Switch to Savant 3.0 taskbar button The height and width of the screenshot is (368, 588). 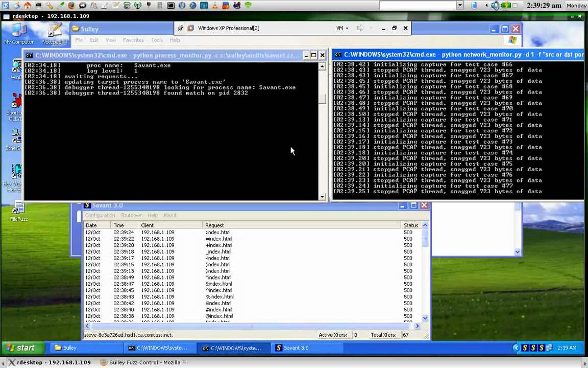coord(307,348)
